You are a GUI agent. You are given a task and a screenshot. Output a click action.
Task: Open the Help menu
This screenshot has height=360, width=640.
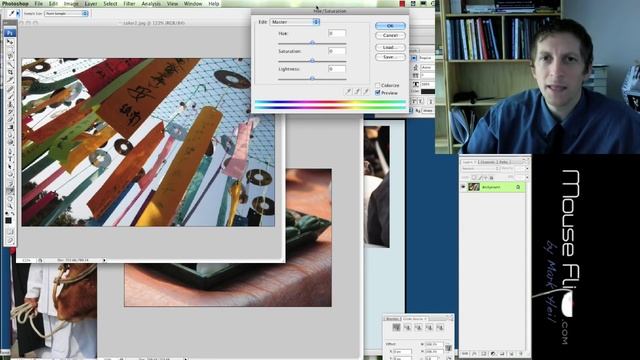point(214,4)
